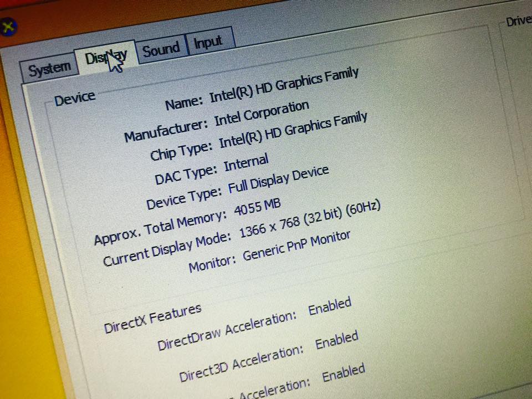Click the "Device Type:" field label
This screenshot has width=532, height=399.
click(x=184, y=199)
